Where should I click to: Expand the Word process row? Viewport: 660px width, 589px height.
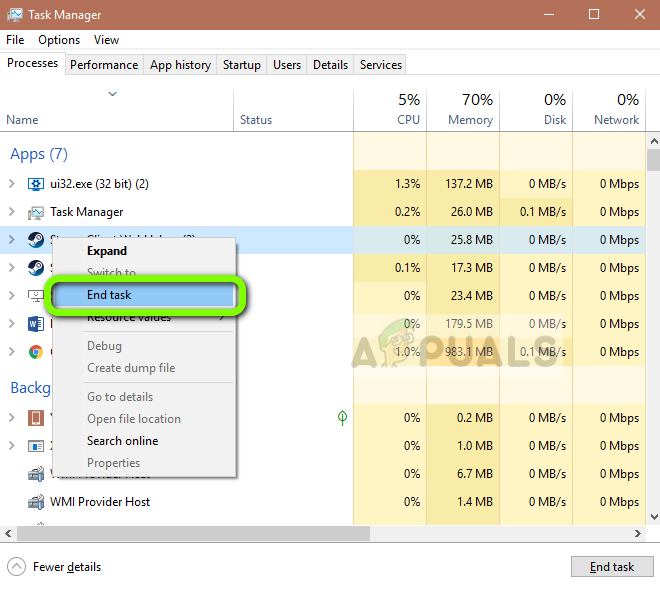click(12, 324)
